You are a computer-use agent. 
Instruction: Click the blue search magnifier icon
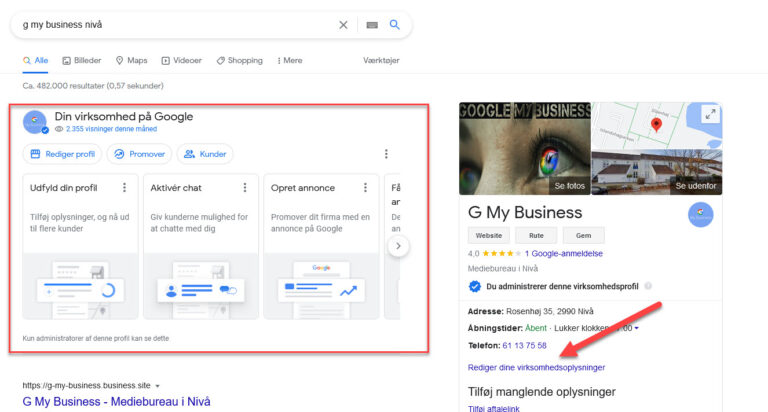[x=395, y=24]
